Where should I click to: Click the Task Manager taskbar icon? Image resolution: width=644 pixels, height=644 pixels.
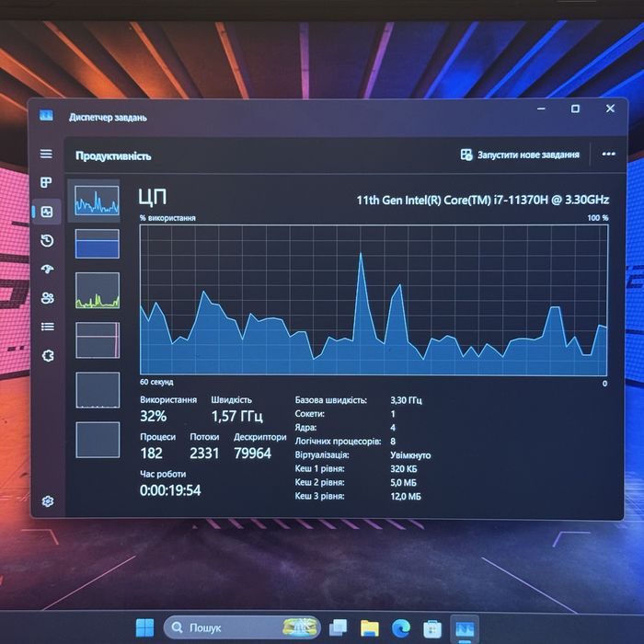pos(465,628)
